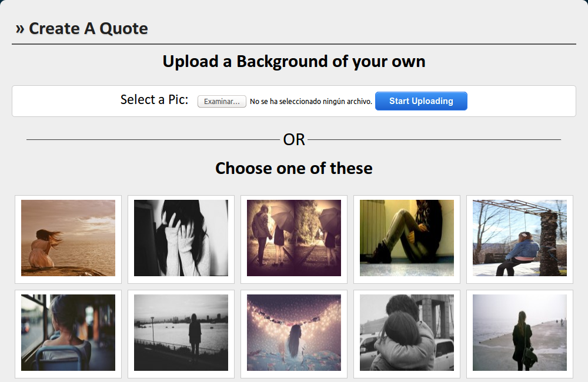Select the woman walking on foggy pier thumbnail
This screenshot has width=588, height=382.
pyautogui.click(x=520, y=333)
